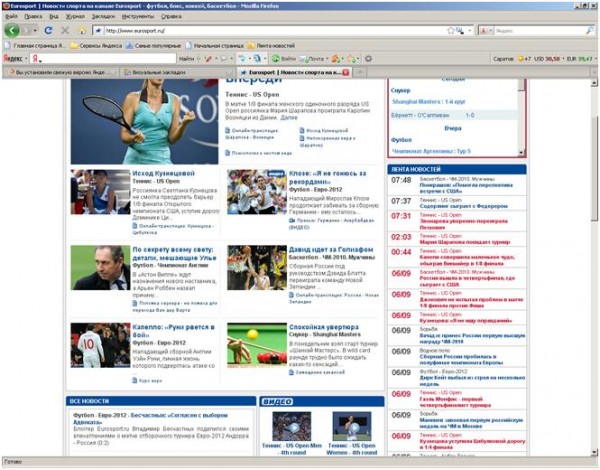Go back using the green Back arrow
This screenshot has width=600, height=470.
point(12,30)
